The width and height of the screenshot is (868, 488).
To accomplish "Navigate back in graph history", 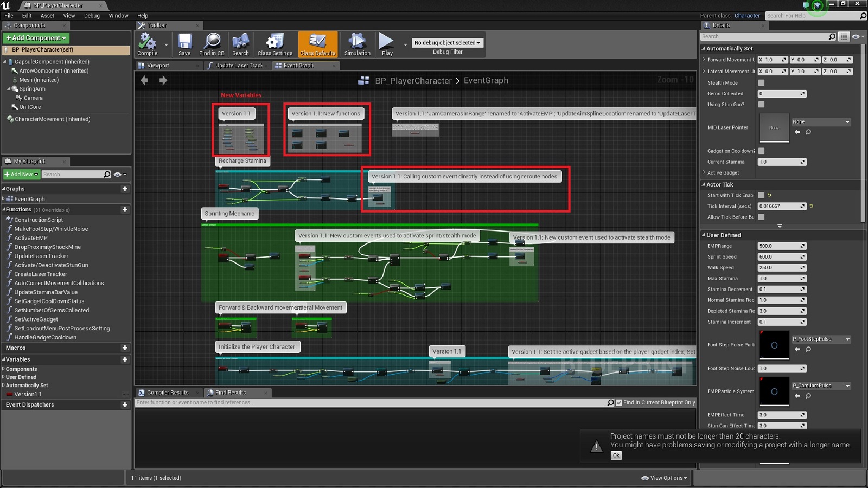I will (144, 80).
